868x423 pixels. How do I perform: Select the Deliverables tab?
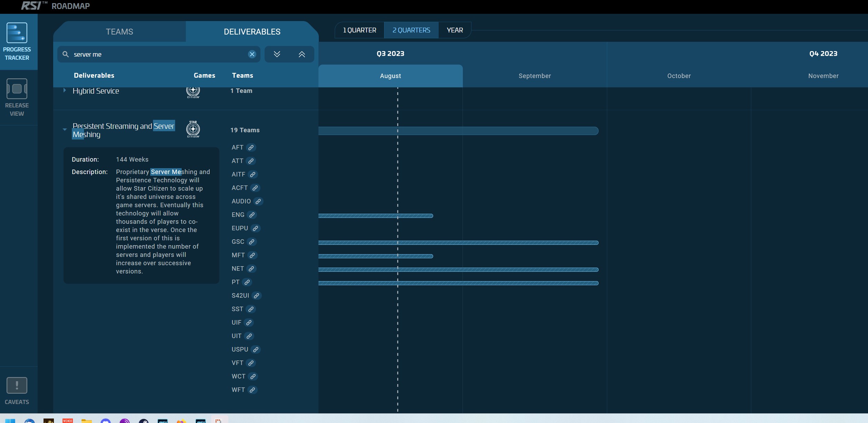[x=252, y=32]
